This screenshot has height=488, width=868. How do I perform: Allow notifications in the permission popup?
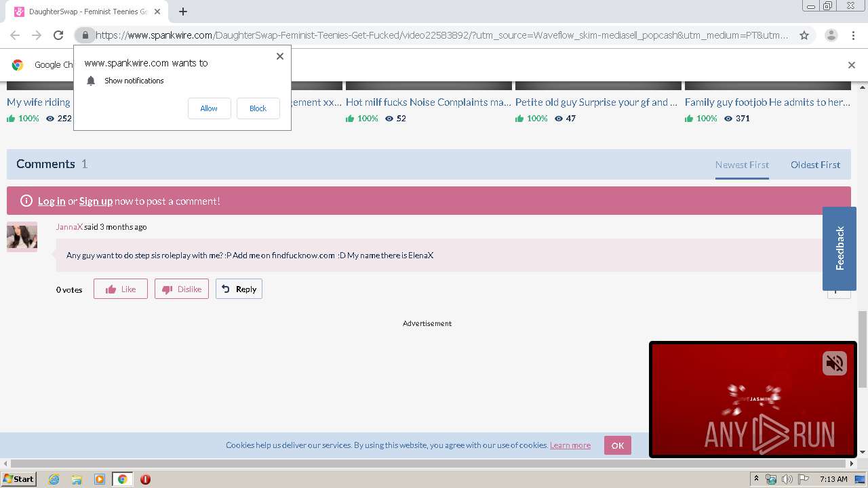[x=209, y=108]
